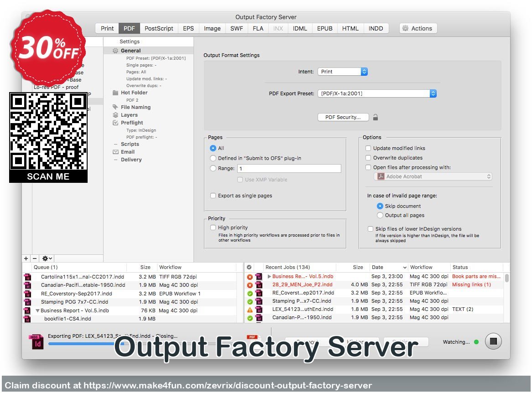Click the stop watching button
This screenshot has width=532, height=393.
(493, 341)
